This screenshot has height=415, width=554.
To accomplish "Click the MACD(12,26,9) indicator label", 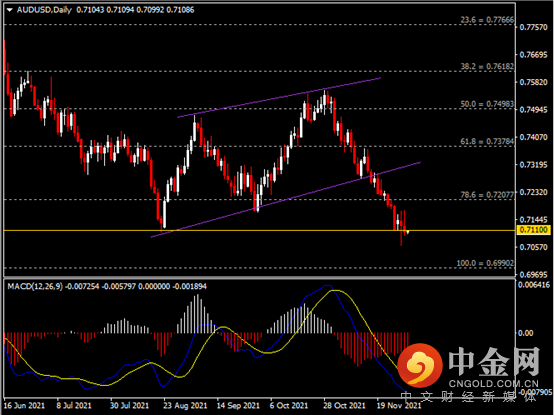I will tap(35, 286).
